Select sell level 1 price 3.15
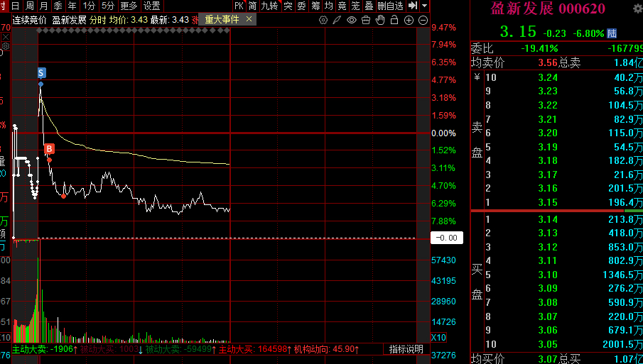 [548, 202]
